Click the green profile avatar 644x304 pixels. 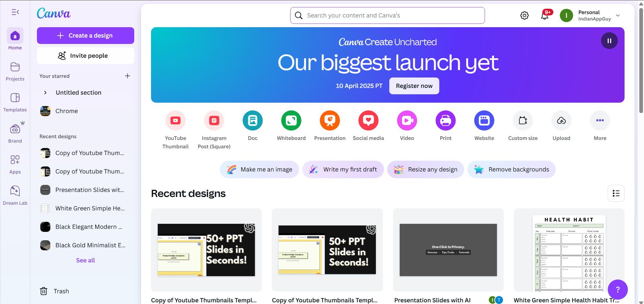click(x=566, y=15)
